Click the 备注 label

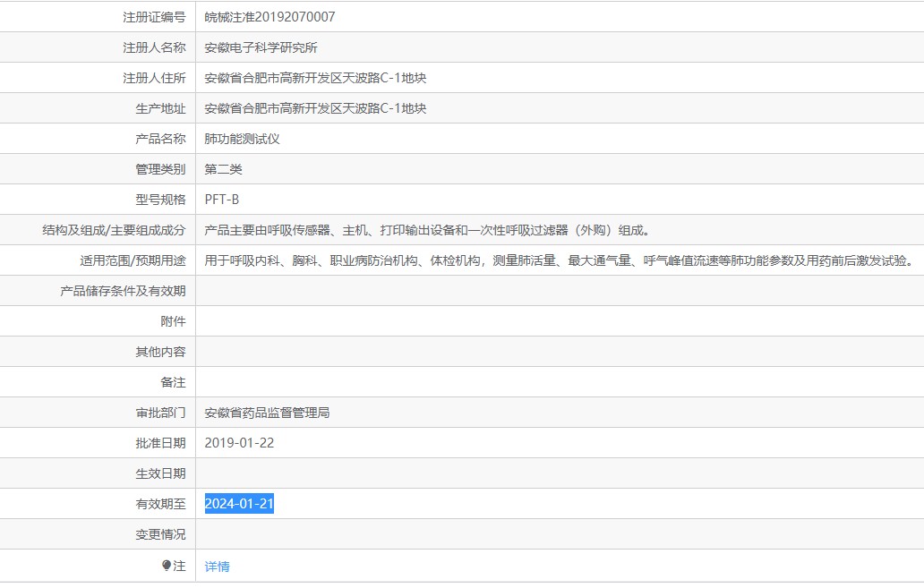(174, 382)
